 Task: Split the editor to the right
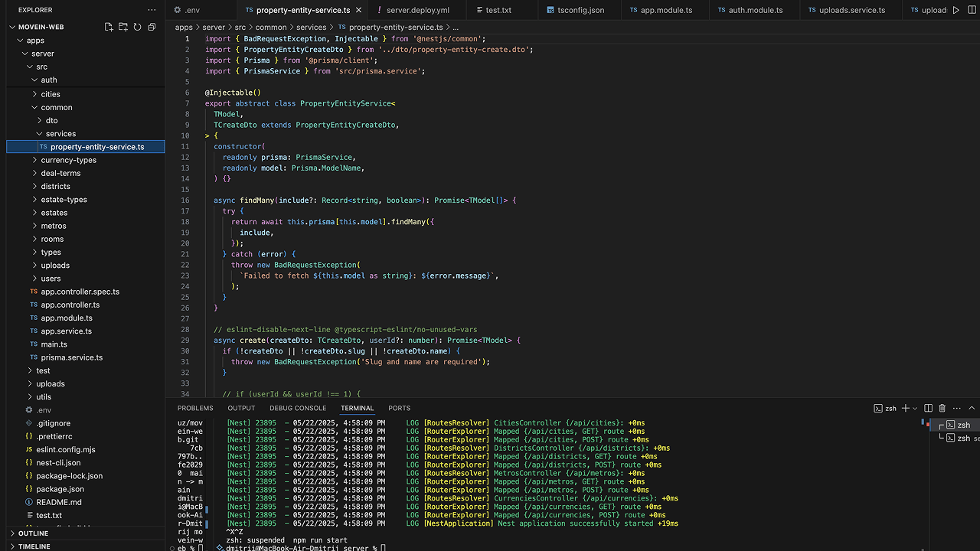tap(970, 10)
